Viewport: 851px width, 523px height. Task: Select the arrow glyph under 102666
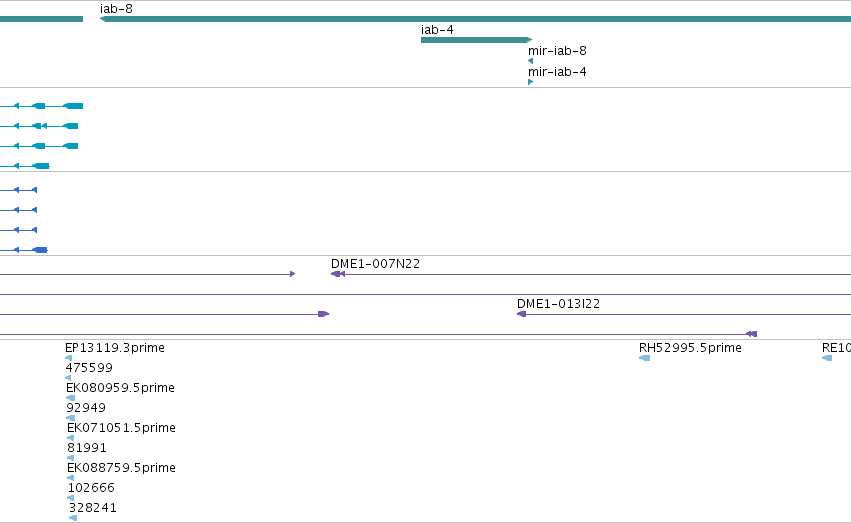coord(71,498)
